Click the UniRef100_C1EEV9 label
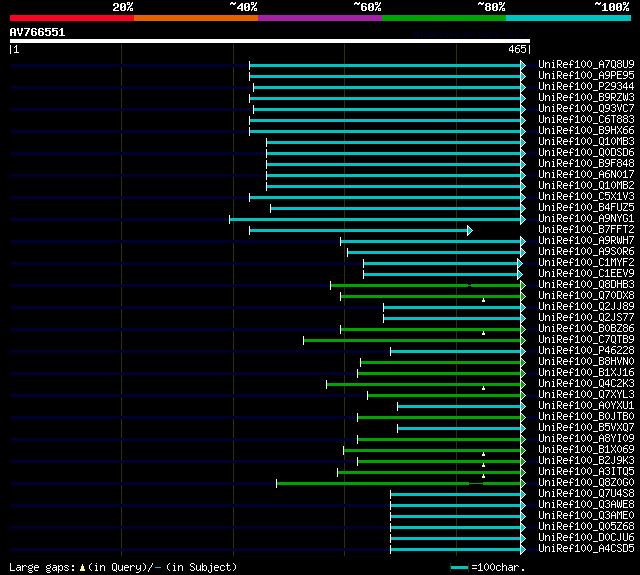The width and height of the screenshot is (640, 575). tap(586, 274)
